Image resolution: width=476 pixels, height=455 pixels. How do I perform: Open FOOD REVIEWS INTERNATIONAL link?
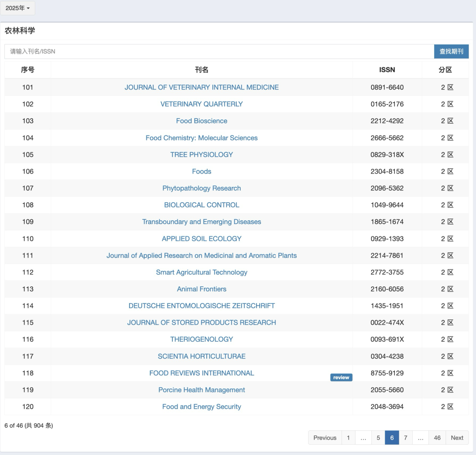[201, 373]
